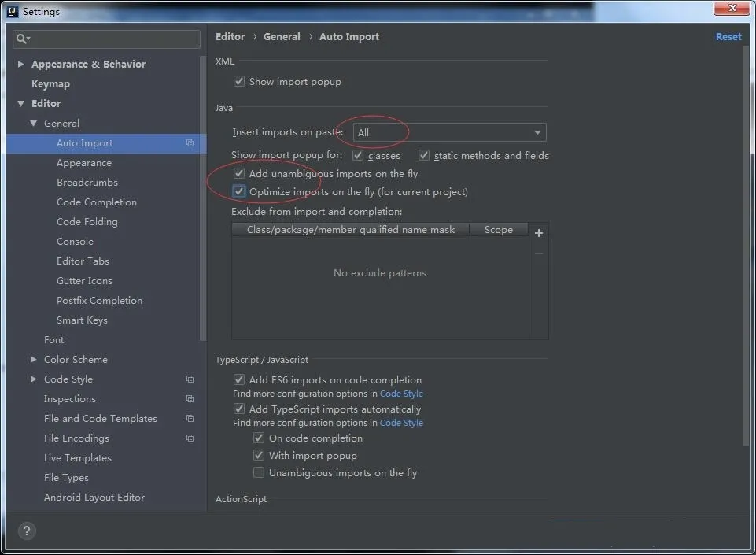This screenshot has width=756, height=555.
Task: Click the project-level icon beside File Encodings
Action: click(190, 438)
